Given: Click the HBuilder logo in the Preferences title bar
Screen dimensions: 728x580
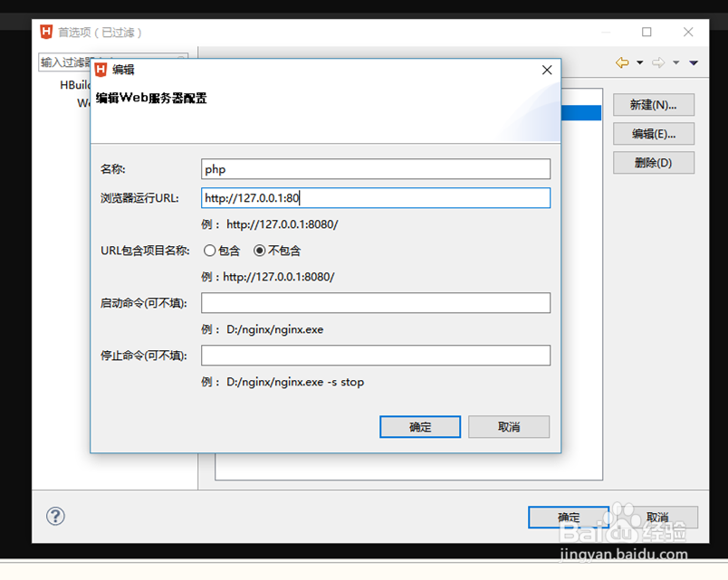Looking at the screenshot, I should click(46, 32).
